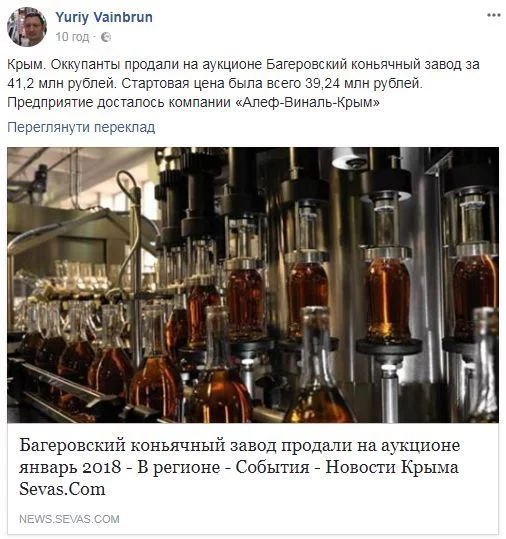The image size is (506, 539).
Task: Click the NEWS.SEVAS.COM source domain
Action: [x=69, y=519]
